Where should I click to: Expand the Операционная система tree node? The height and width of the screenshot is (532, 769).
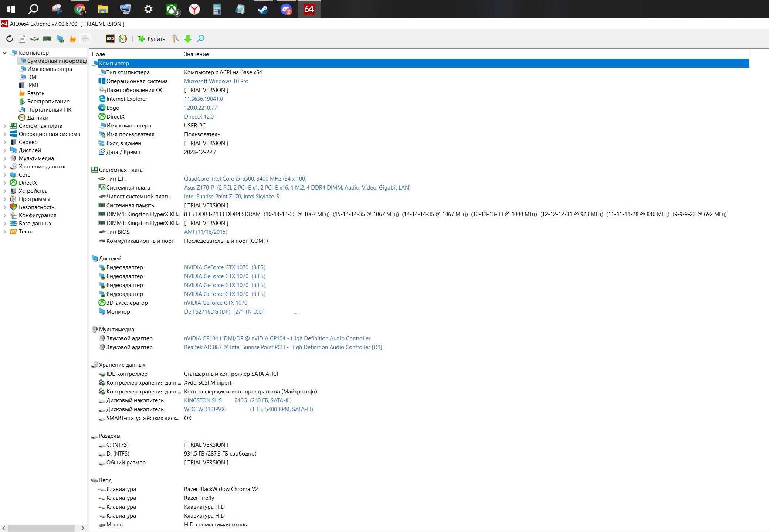click(5, 134)
